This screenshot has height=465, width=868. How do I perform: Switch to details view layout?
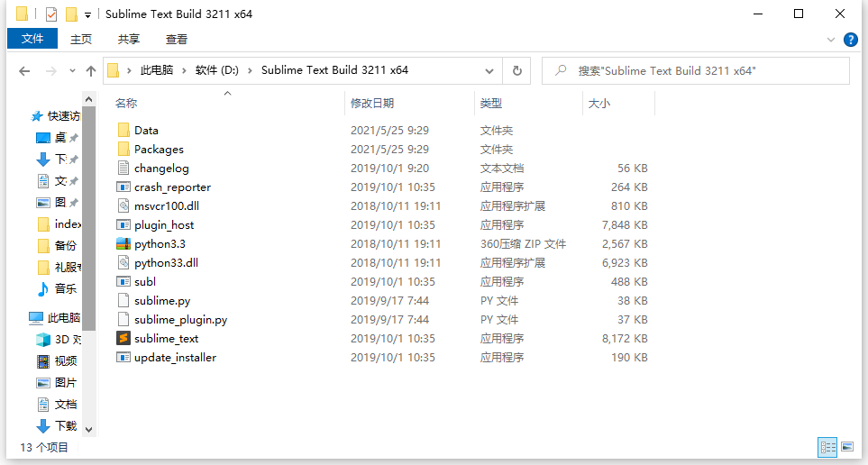point(827,446)
